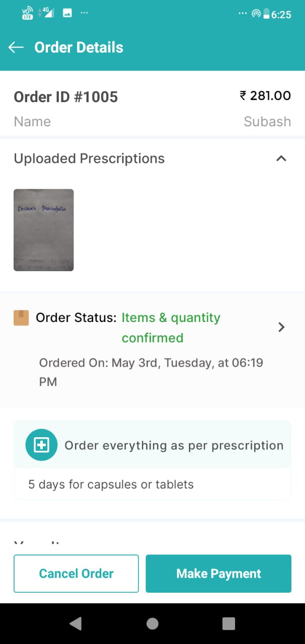Tap the Make Payment button
Viewport: 305px width, 644px height.
(x=218, y=574)
